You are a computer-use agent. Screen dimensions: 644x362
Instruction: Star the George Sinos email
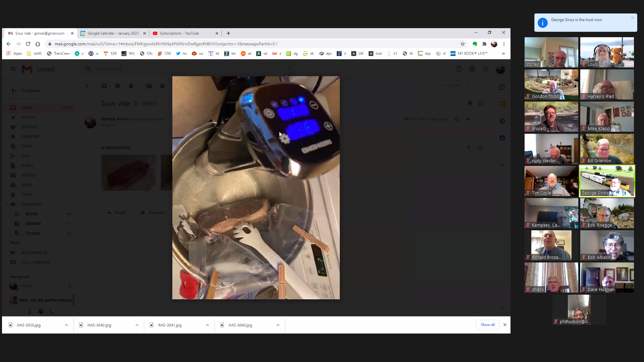tap(457, 119)
